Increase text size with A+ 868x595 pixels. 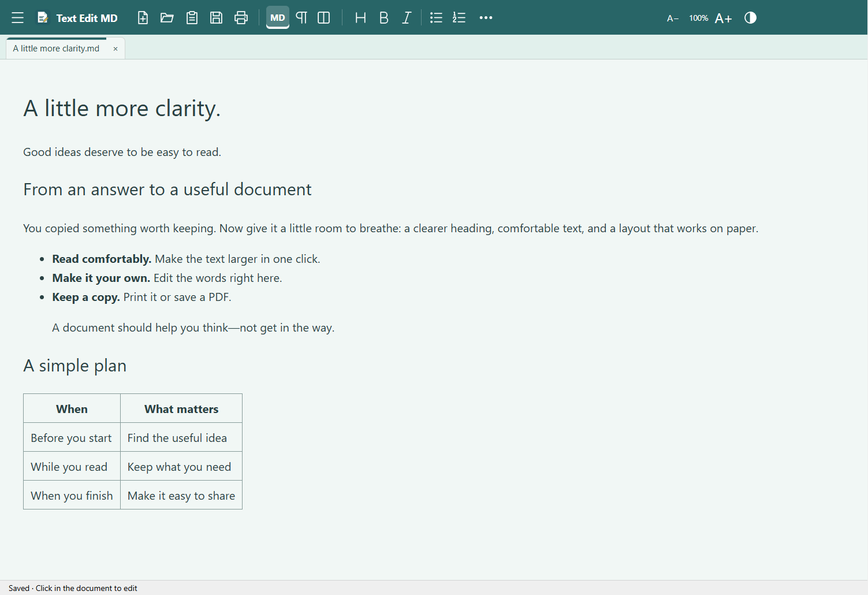click(723, 18)
